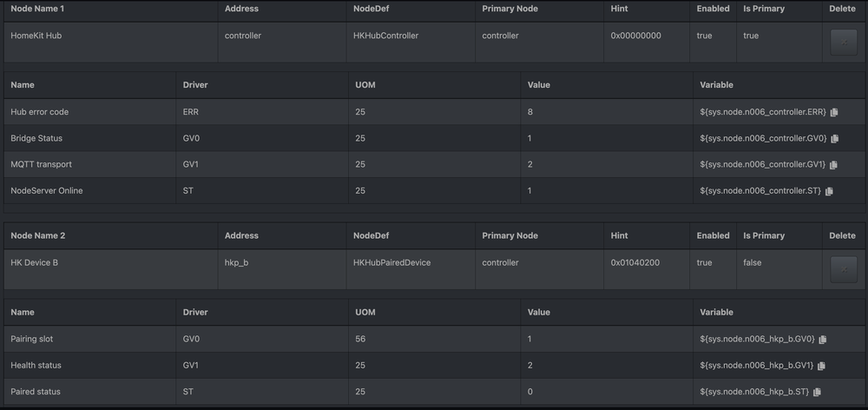This screenshot has width=868, height=410.
Task: Click the ${sys.node.n006_controller.GV1} variable text
Action: coord(763,164)
